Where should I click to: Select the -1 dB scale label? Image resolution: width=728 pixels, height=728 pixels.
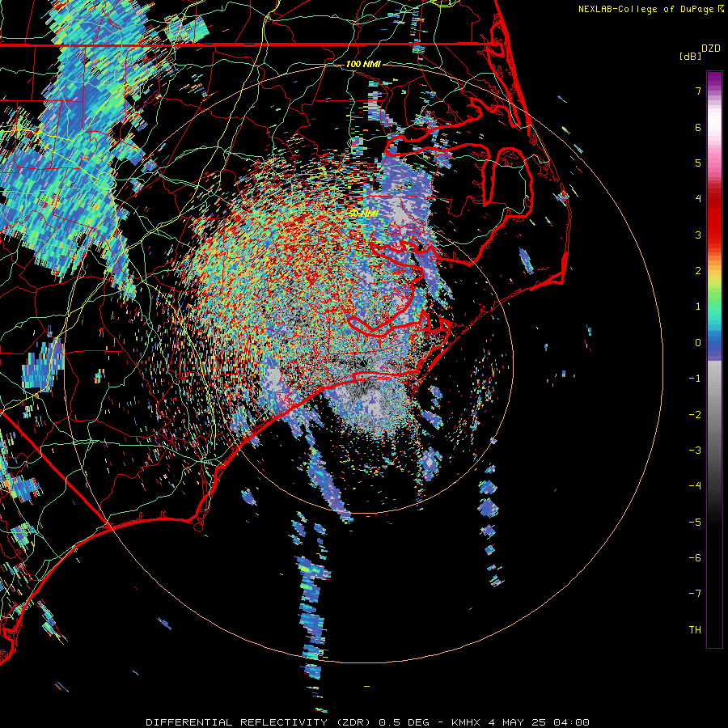tap(695, 379)
